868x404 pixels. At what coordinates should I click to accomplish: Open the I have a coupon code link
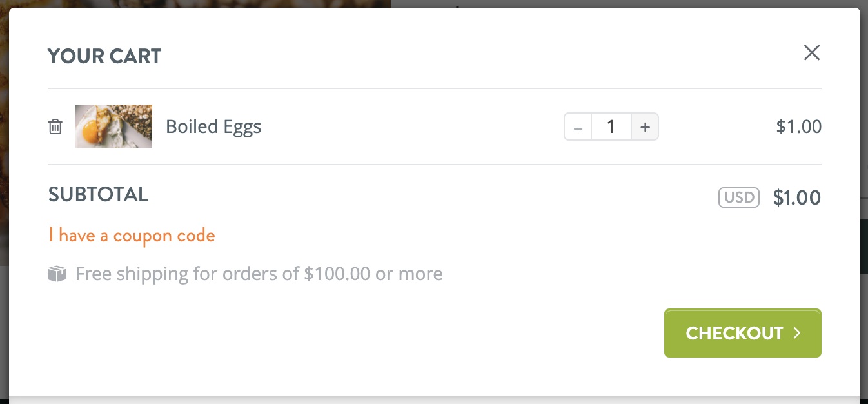[x=132, y=236]
